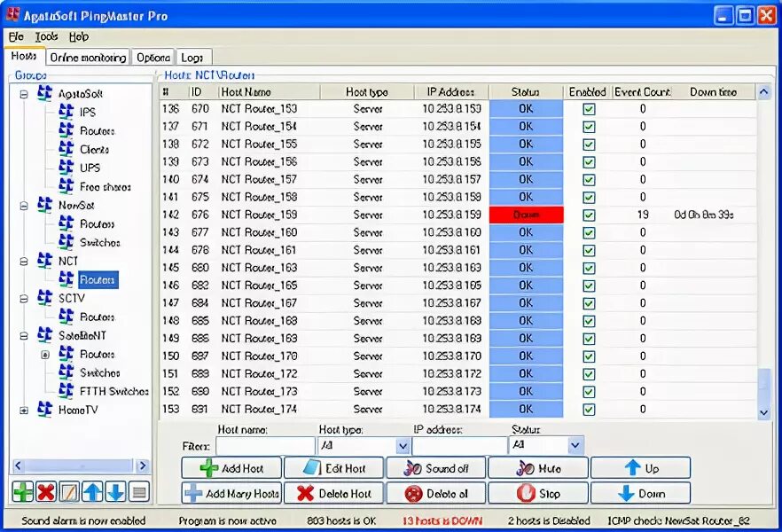Click the NewSat group icon
The width and height of the screenshot is (782, 532).
[45, 205]
